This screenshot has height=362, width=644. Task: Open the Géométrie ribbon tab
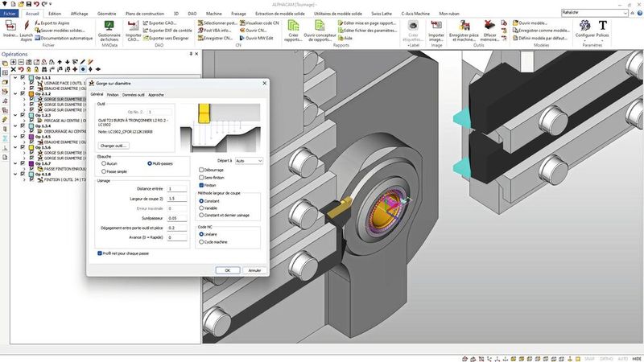click(106, 14)
